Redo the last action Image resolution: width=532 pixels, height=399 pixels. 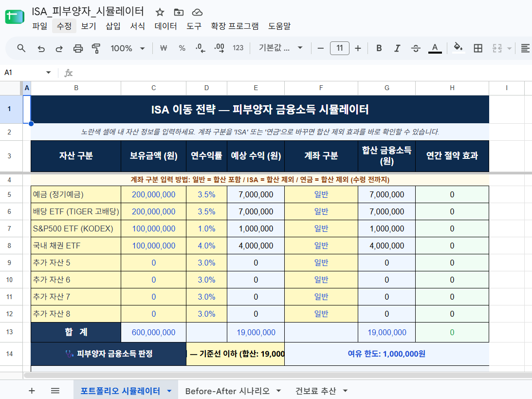click(59, 49)
